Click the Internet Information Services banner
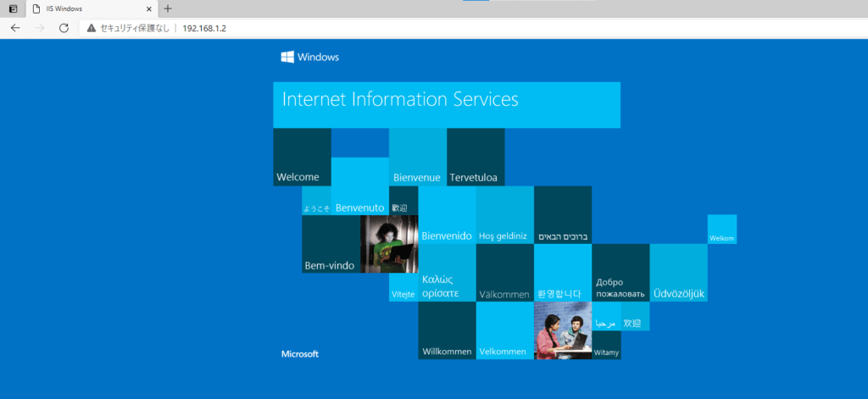868x399 pixels. point(447,105)
